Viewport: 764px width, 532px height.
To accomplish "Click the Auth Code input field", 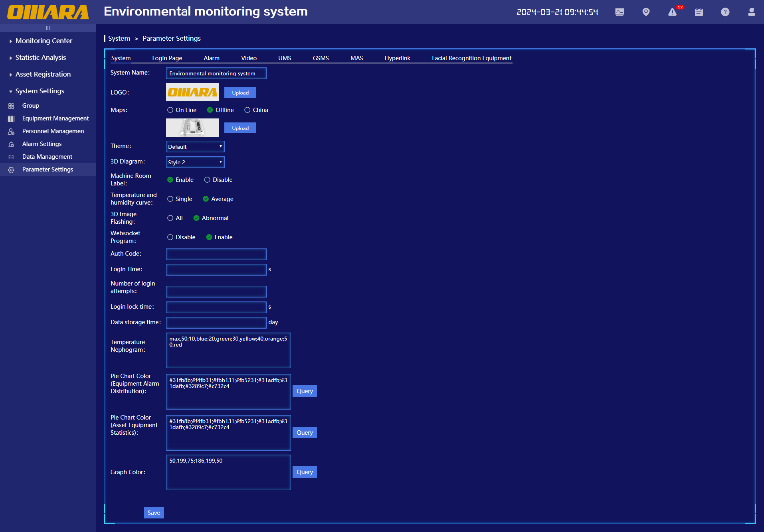I will tap(216, 254).
